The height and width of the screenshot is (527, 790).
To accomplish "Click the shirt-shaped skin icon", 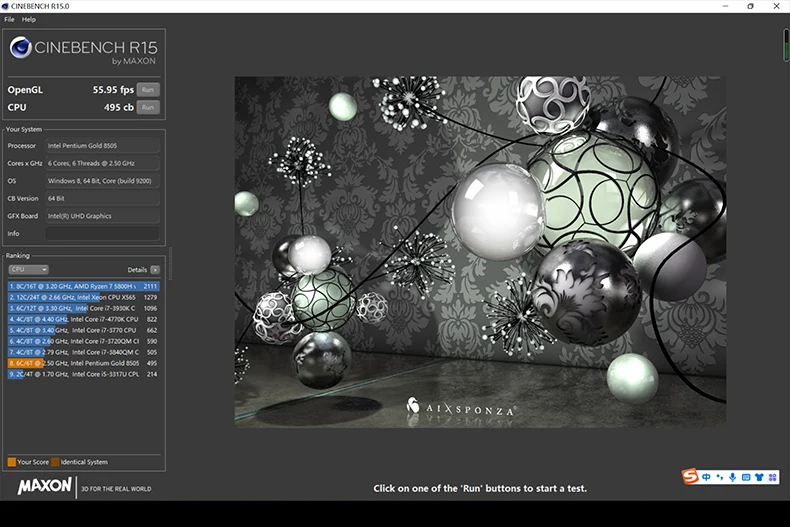I will (x=758, y=477).
